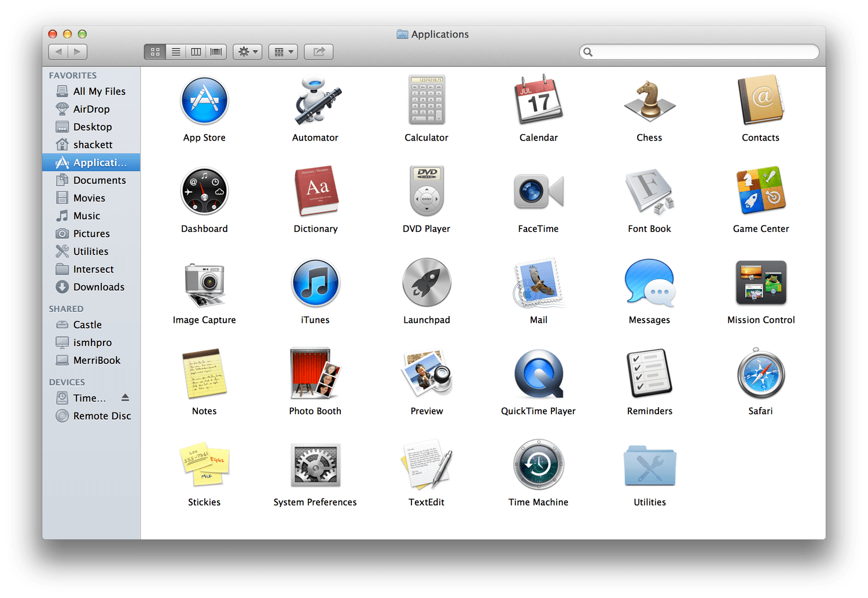Viewport: 868px width, 598px height.
Task: Go to Desktop in the sidebar
Action: [x=91, y=127]
